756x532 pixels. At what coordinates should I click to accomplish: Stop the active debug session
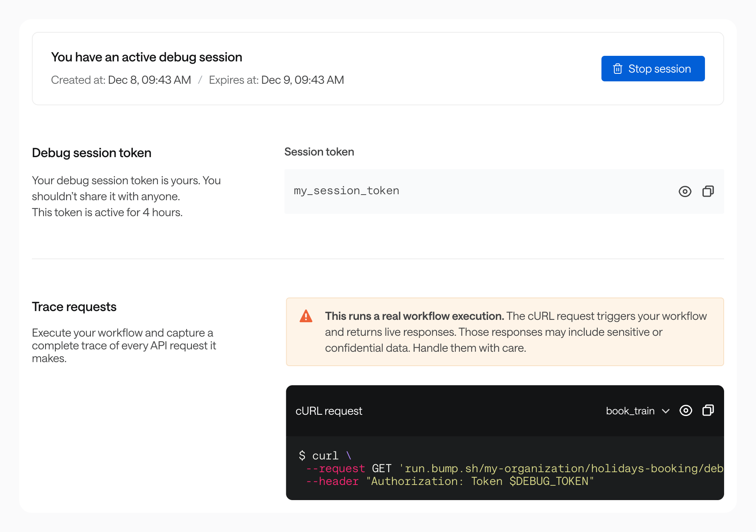pos(653,68)
